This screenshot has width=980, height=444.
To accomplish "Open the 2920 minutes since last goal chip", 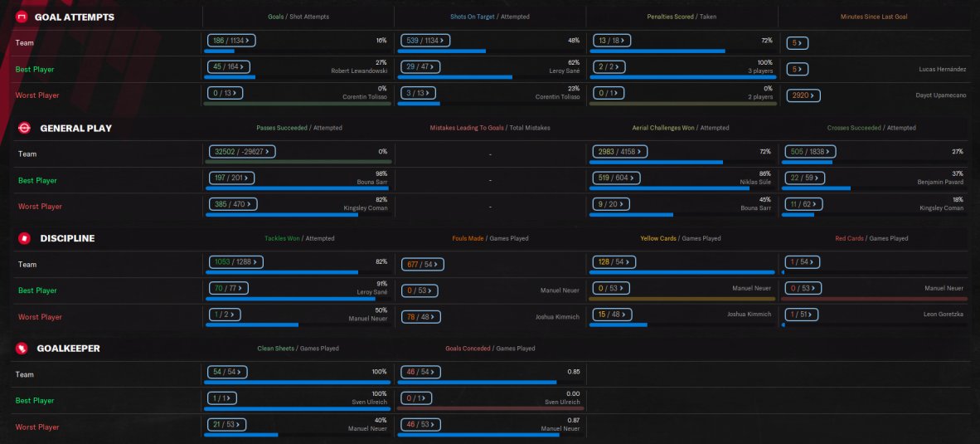I will click(x=803, y=95).
